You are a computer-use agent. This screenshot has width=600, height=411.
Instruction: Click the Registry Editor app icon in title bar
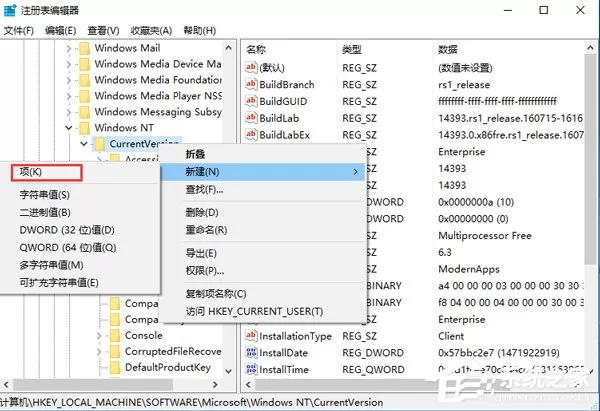[x=10, y=10]
